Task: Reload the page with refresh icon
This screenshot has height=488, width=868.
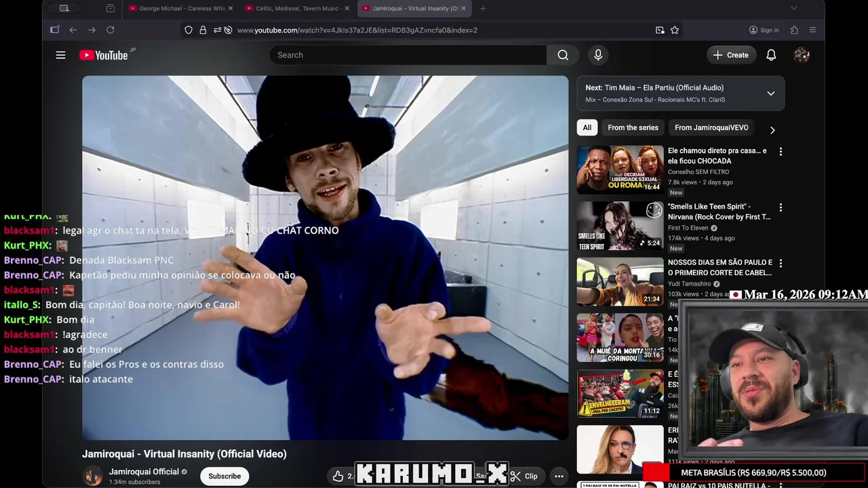Action: (111, 30)
